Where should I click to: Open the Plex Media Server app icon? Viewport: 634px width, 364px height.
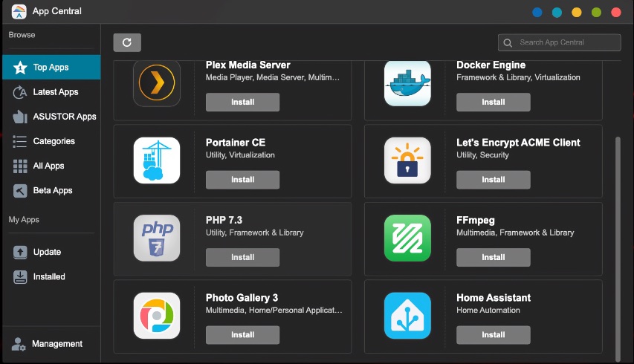point(157,83)
